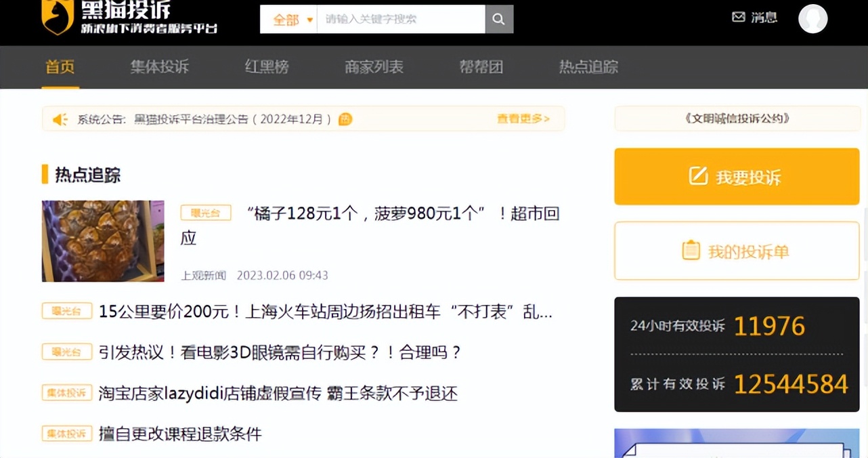Click the orange hot badge after the announcement
Image resolution: width=868 pixels, height=458 pixels.
(345, 119)
